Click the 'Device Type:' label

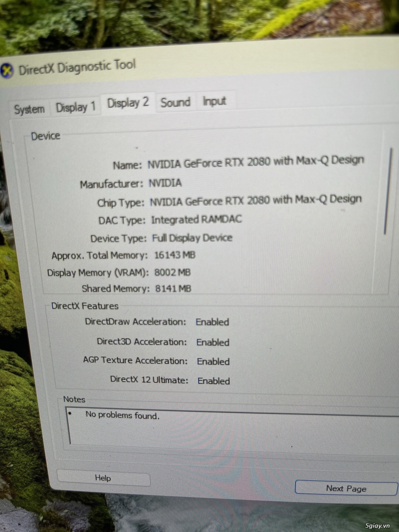118,239
